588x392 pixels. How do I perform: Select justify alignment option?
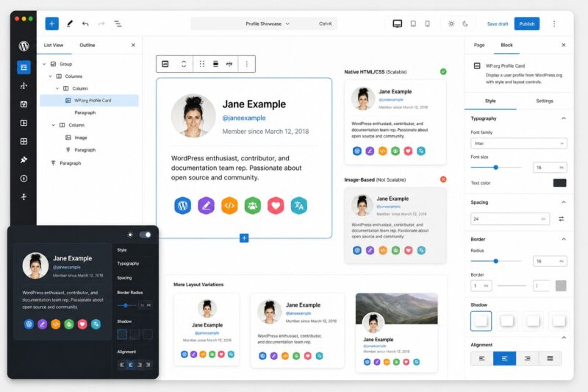point(550,359)
